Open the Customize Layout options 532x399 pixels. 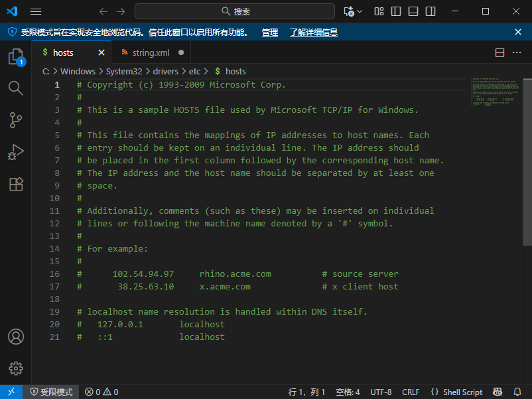point(379,11)
